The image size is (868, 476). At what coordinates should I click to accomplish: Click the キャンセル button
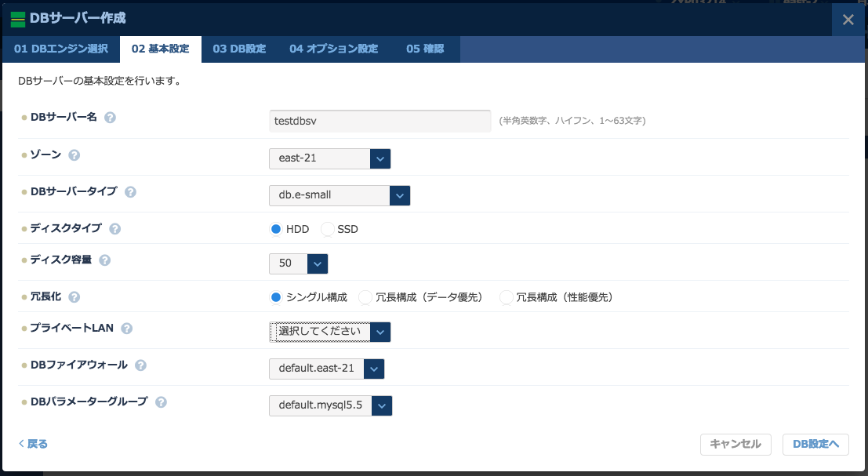pos(735,445)
